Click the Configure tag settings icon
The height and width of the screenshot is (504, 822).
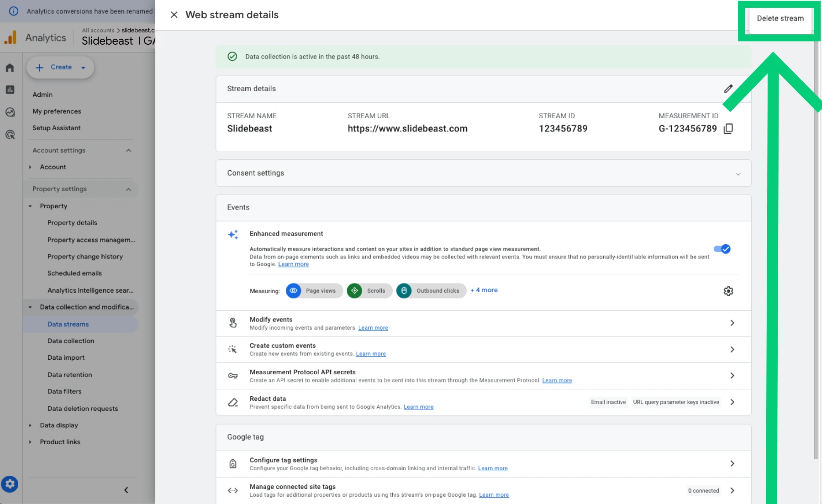[x=233, y=464]
